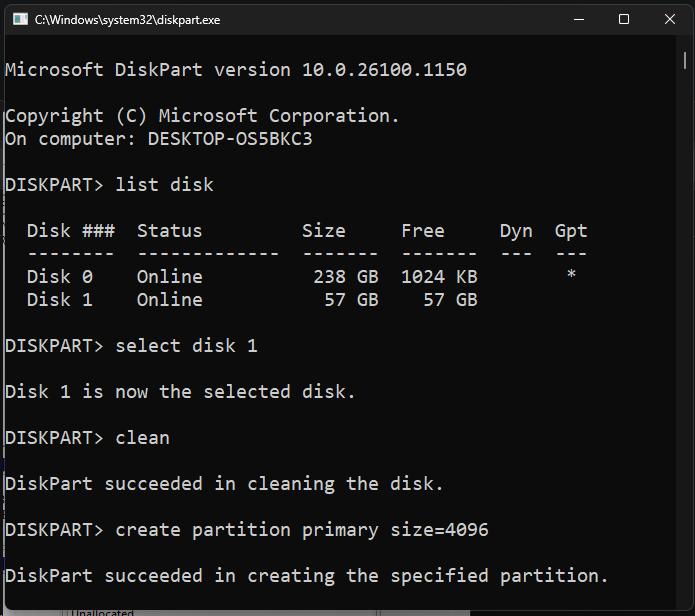Click 'DiskPart succeeded in cleaning the disk.'
Screen dimensions: 695x616
pos(224,484)
